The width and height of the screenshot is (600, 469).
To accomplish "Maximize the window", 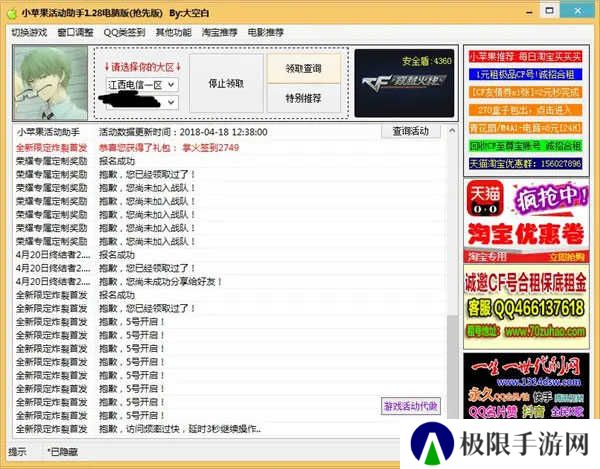I will pos(549,11).
